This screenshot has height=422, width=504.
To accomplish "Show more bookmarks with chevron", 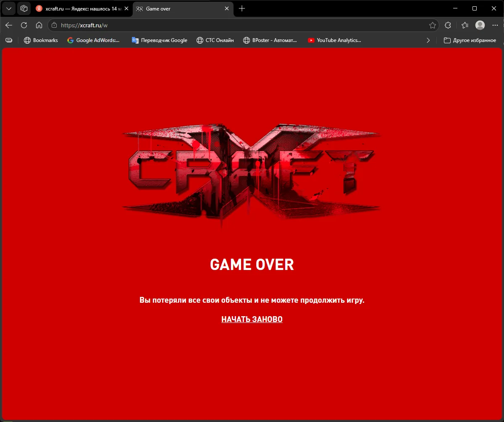I will click(428, 40).
